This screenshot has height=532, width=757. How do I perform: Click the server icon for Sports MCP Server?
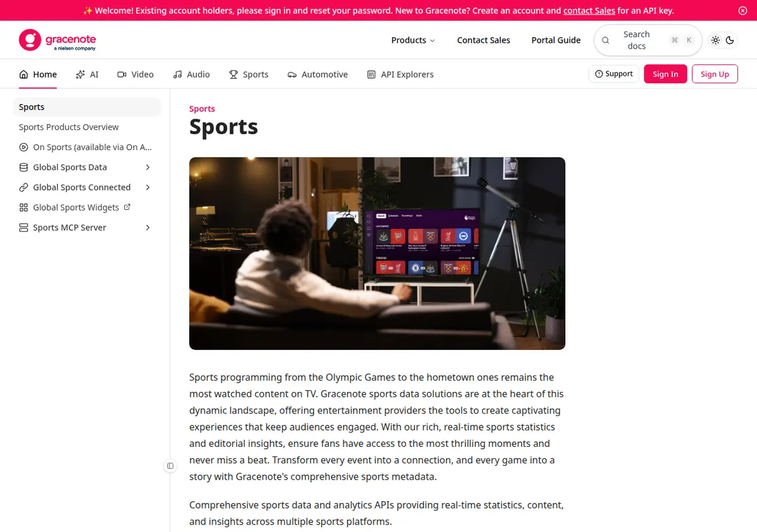click(x=23, y=228)
